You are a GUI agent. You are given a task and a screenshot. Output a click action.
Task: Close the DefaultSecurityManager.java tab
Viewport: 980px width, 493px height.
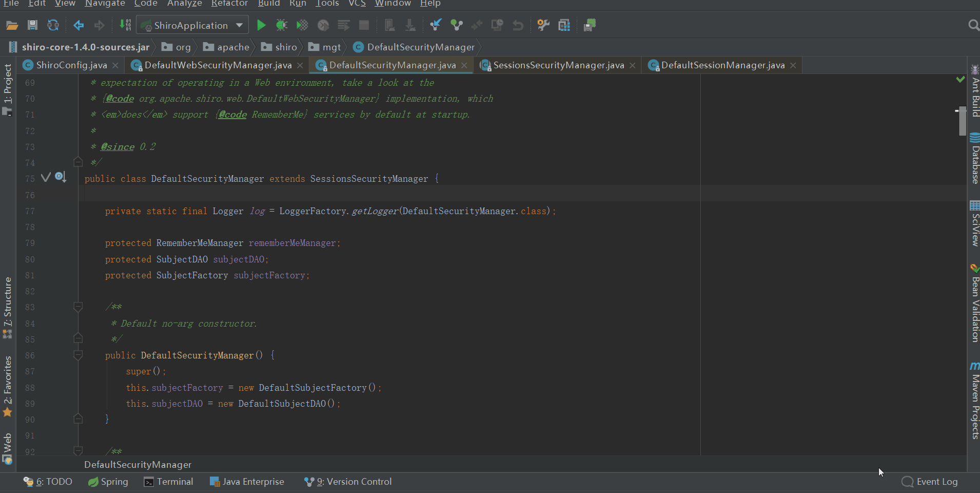[x=464, y=65]
